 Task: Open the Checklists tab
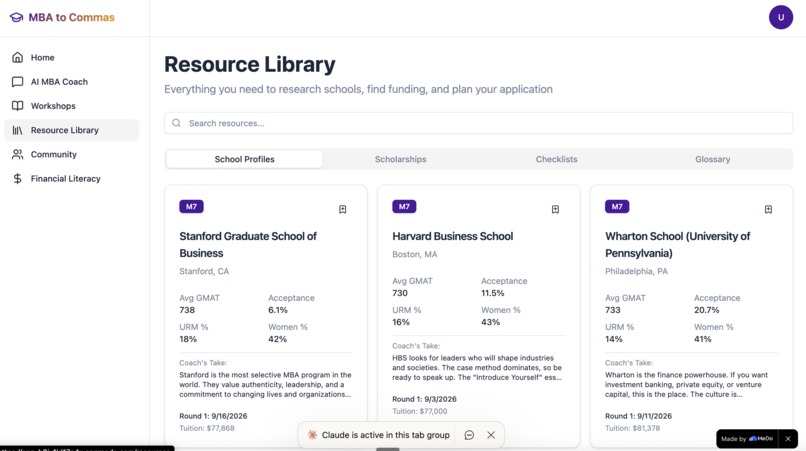(x=556, y=159)
